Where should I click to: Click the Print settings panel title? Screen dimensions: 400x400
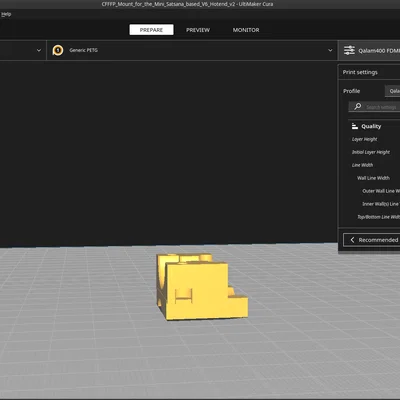pyautogui.click(x=360, y=72)
